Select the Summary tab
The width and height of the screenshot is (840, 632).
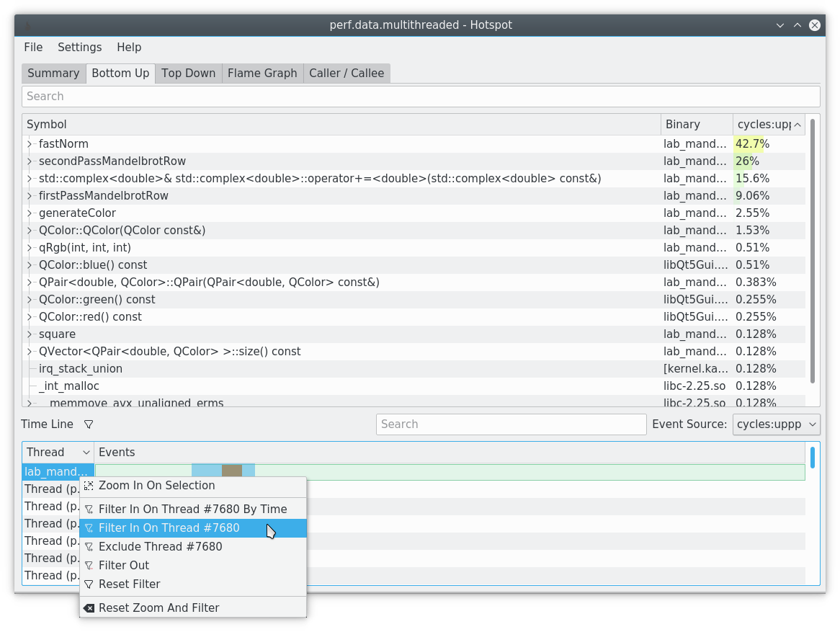click(53, 73)
